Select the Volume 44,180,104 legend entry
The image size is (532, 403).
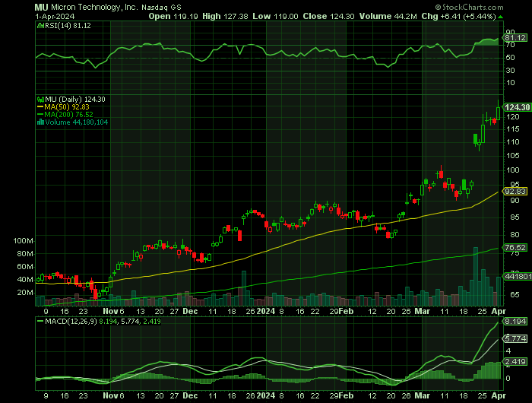point(77,122)
